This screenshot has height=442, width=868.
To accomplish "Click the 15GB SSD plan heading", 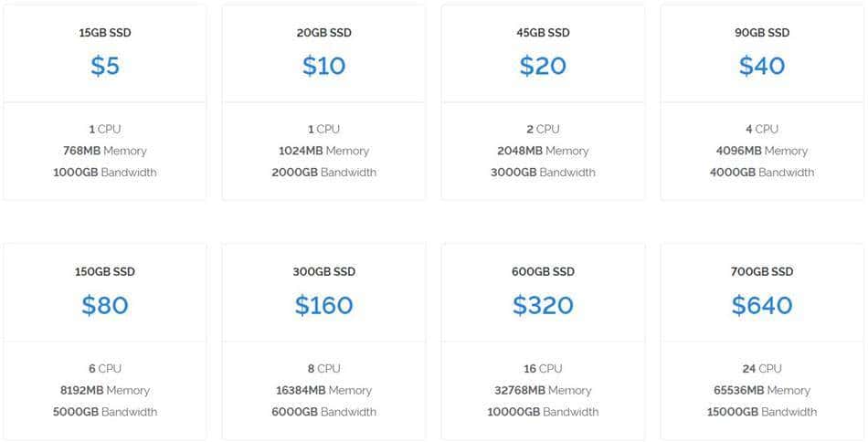I will (105, 33).
